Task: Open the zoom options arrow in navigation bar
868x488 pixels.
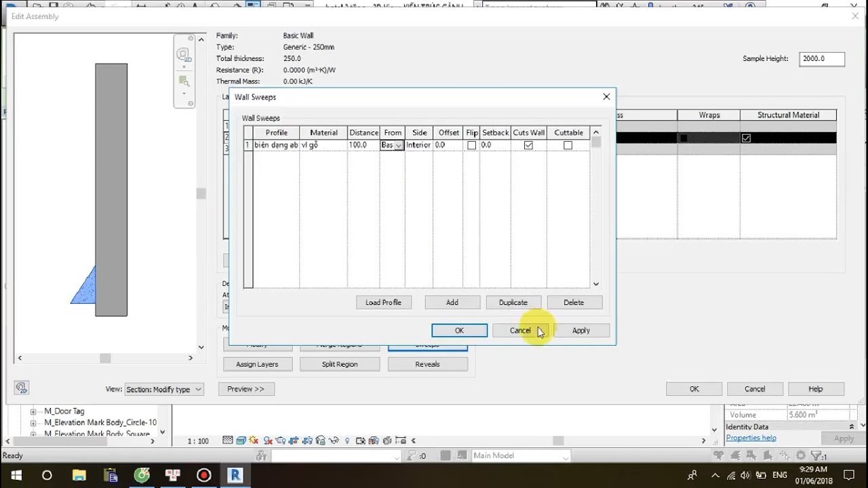Action: pyautogui.click(x=183, y=93)
